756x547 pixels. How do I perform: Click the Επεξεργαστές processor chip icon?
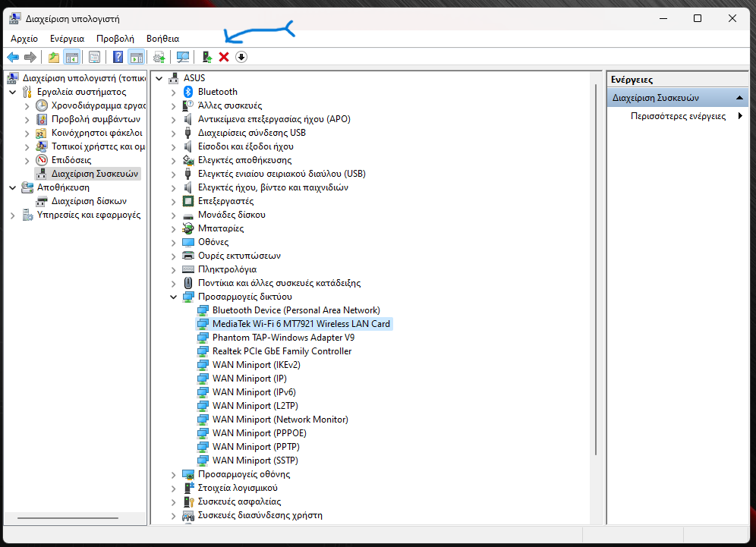point(188,201)
